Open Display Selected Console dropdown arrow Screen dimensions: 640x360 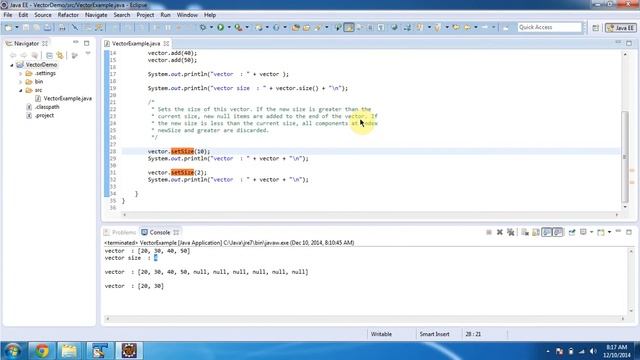[591, 232]
